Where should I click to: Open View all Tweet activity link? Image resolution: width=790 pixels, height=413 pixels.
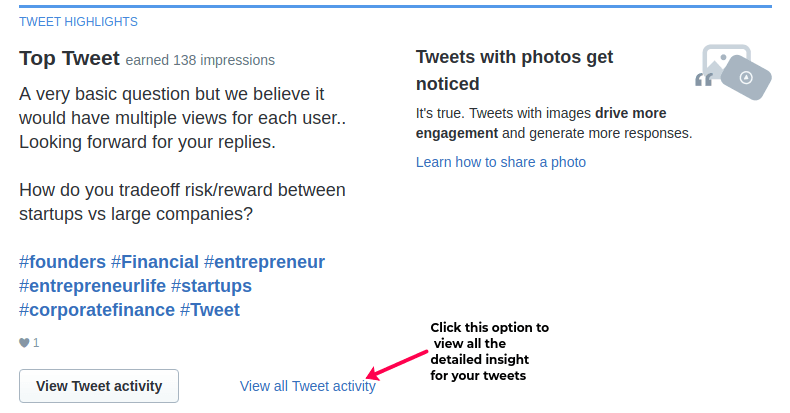pyautogui.click(x=307, y=386)
